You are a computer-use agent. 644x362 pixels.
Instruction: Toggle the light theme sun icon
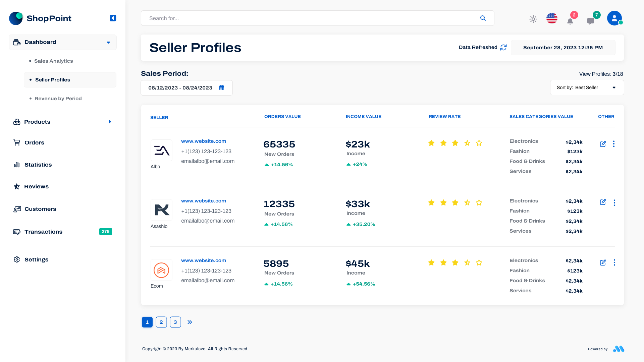(533, 19)
